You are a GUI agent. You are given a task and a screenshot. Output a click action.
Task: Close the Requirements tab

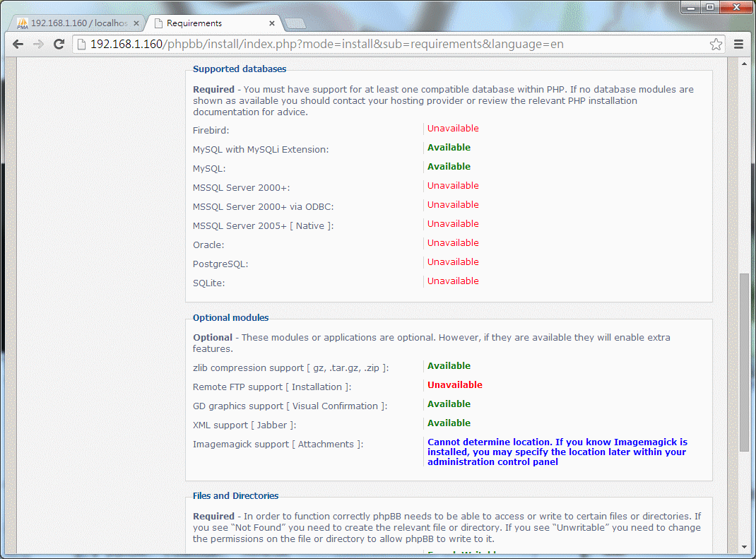click(x=272, y=23)
